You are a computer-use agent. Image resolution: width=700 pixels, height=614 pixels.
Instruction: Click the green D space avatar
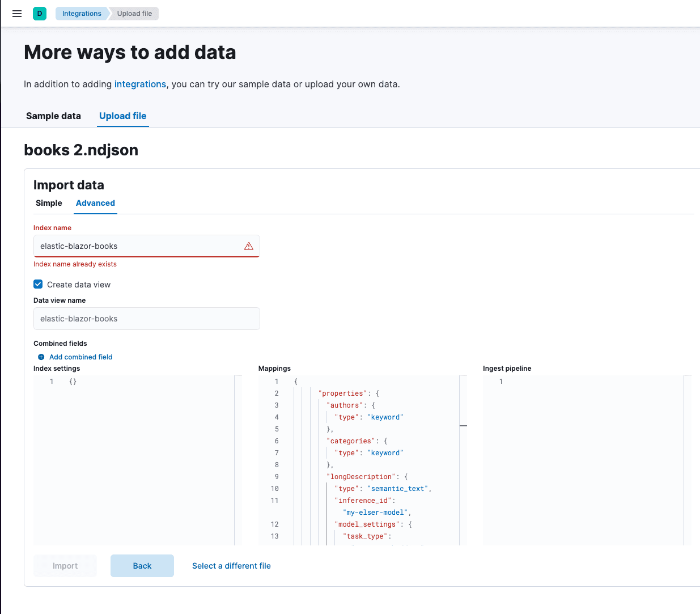pyautogui.click(x=39, y=12)
